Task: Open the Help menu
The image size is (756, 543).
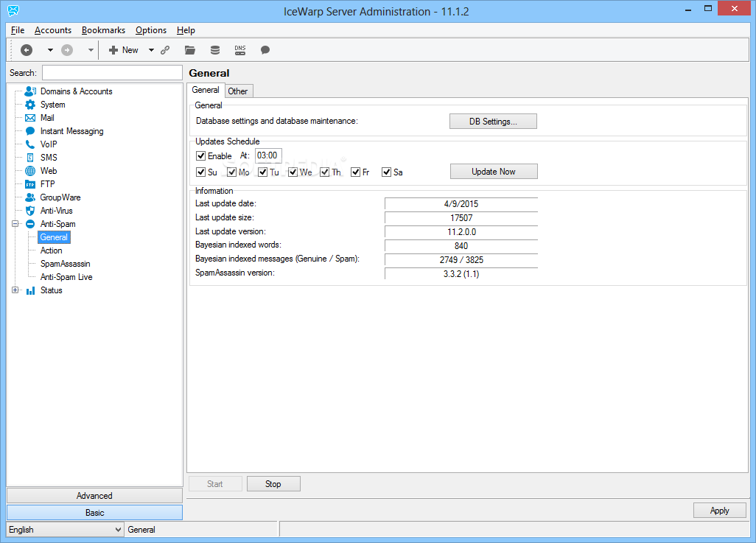Action: click(186, 30)
